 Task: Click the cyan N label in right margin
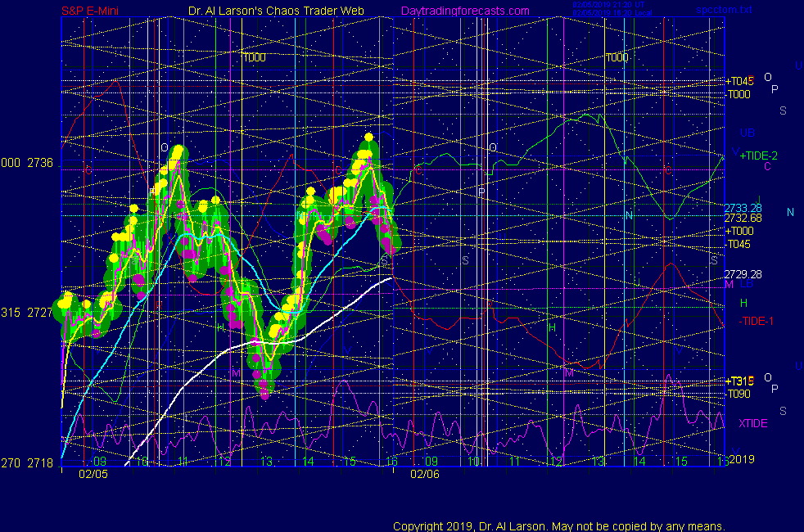pyautogui.click(x=790, y=212)
